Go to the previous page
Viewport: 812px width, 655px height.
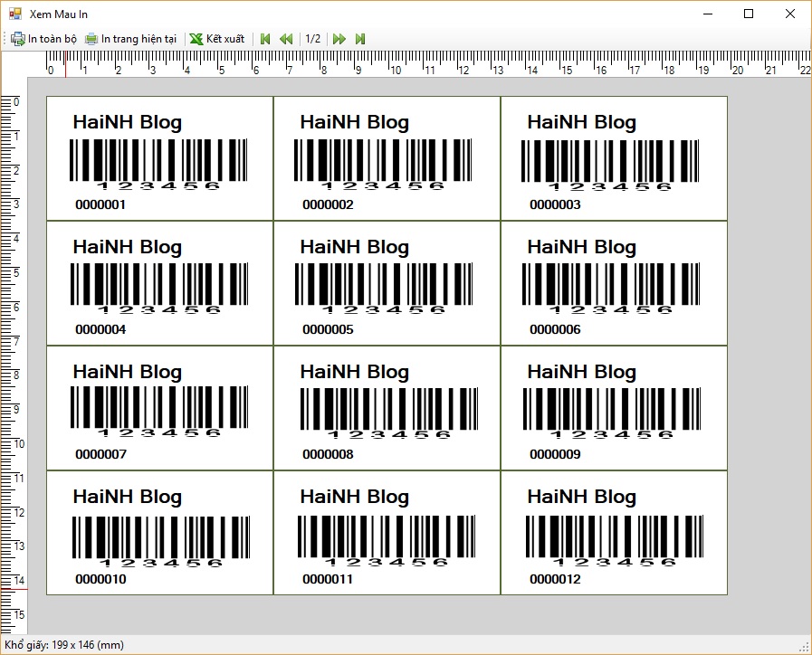(286, 39)
